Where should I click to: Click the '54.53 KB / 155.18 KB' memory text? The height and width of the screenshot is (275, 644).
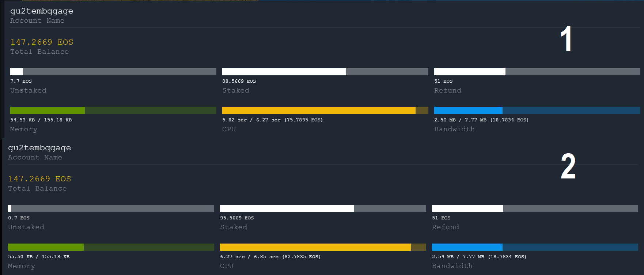[x=41, y=120]
